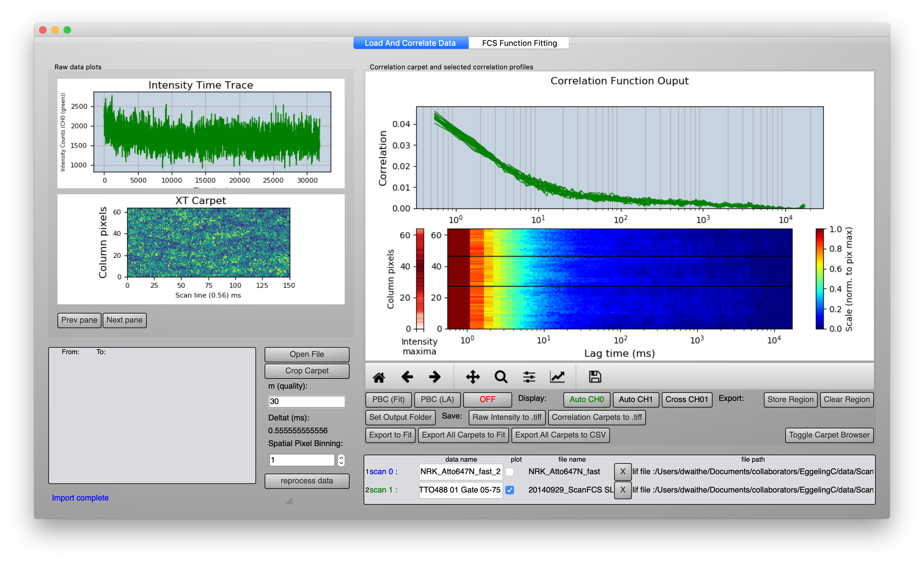Open the Edit axis curve parameters icon
Screen dimensions: 924x564
coord(557,377)
